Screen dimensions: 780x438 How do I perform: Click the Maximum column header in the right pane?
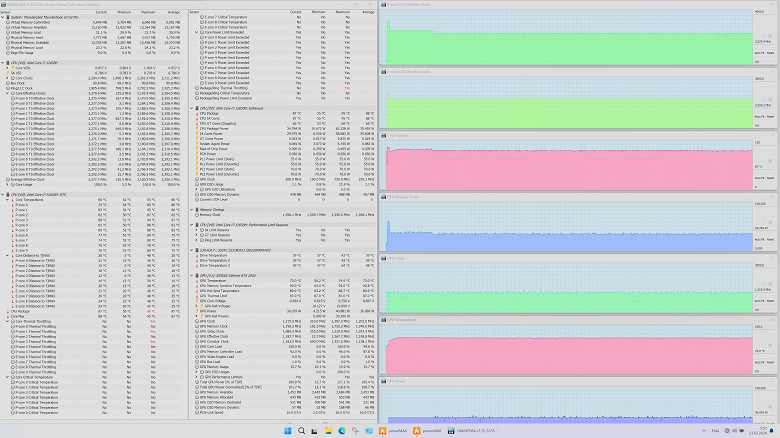click(x=342, y=12)
